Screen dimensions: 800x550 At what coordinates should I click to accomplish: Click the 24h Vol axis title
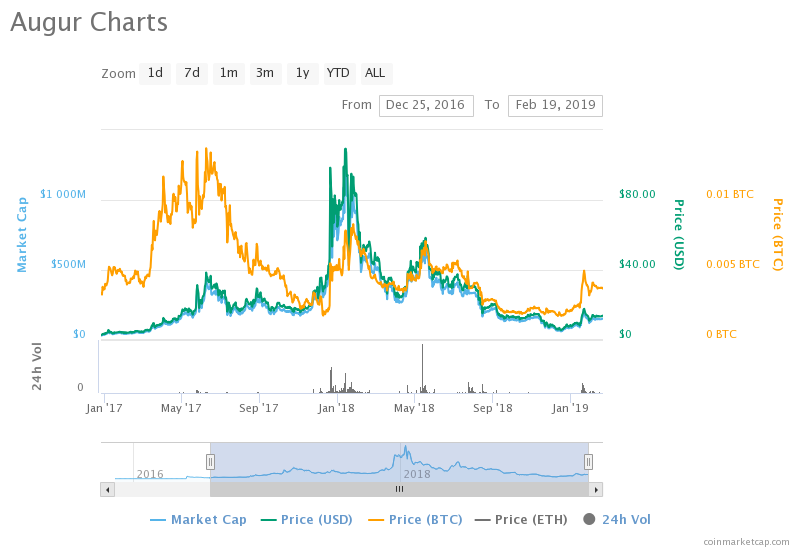pos(37,366)
